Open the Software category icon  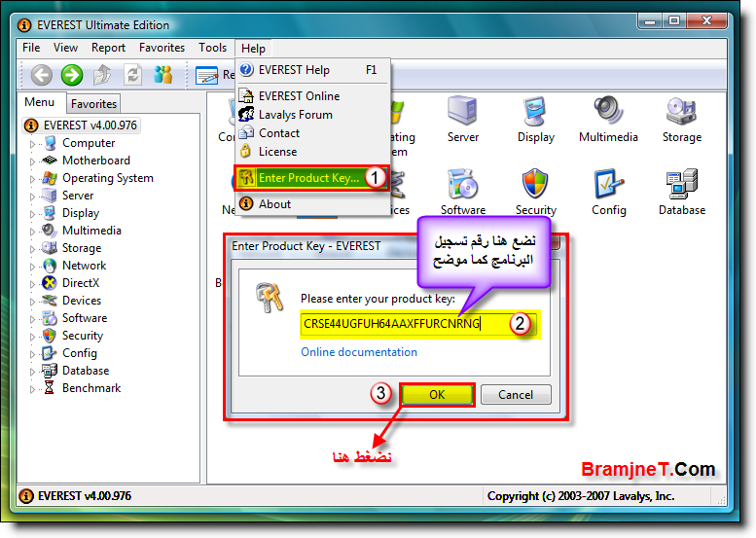pos(462,184)
